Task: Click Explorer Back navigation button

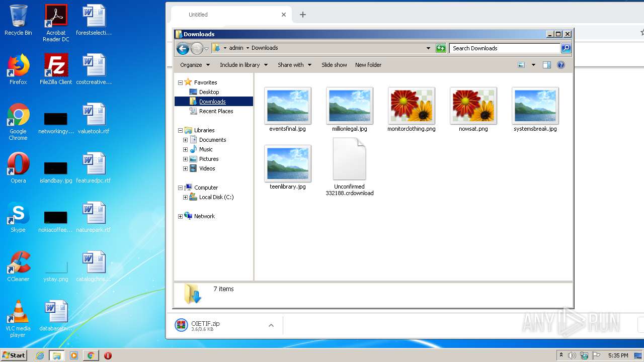Action: tap(183, 48)
